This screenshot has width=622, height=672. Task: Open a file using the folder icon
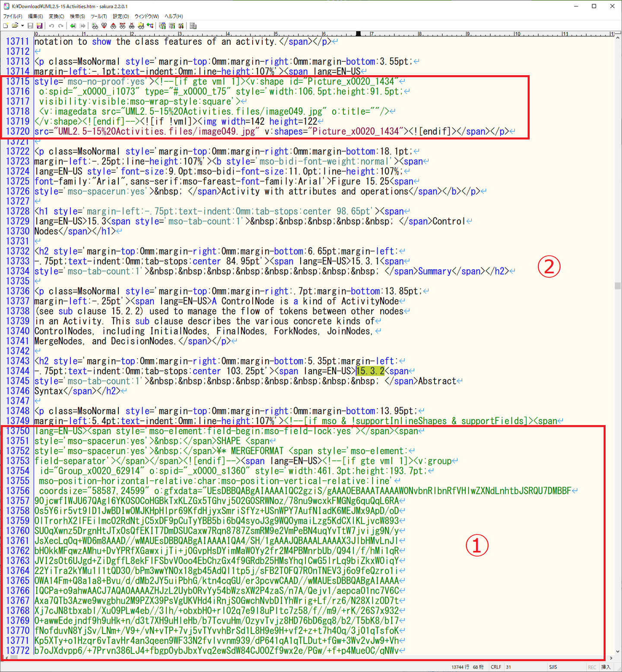click(15, 26)
